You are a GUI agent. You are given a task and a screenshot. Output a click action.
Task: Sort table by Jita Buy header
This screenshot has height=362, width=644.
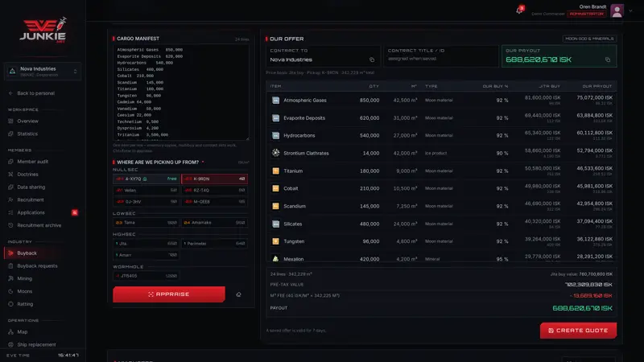(x=550, y=86)
